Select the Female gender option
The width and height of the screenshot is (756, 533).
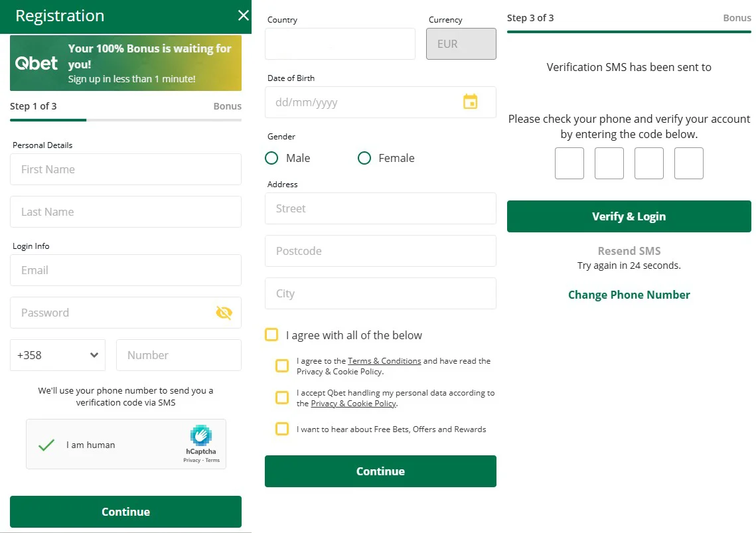[x=364, y=158]
